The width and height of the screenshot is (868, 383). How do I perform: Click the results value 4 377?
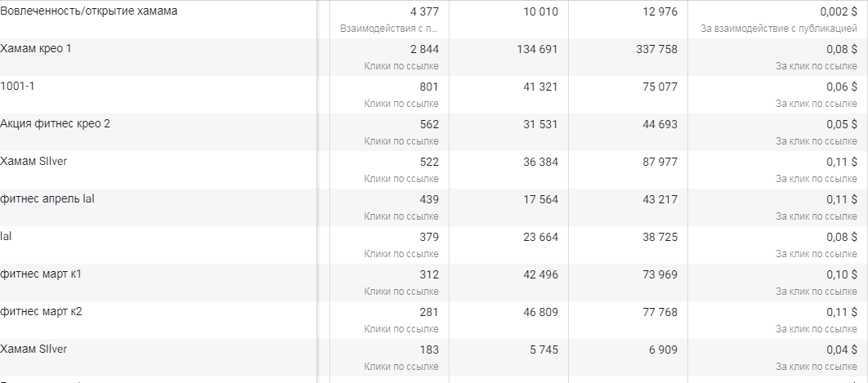point(424,11)
